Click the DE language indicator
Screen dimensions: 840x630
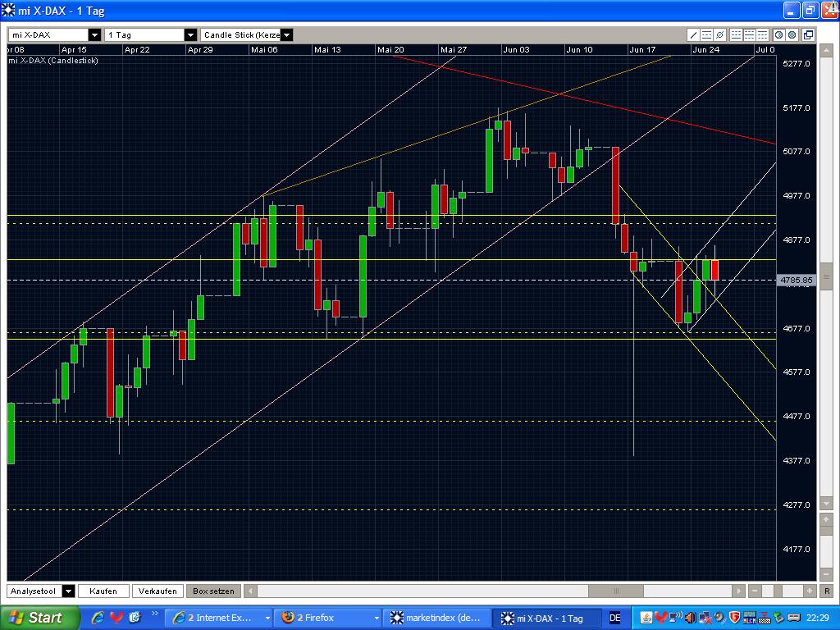point(614,618)
